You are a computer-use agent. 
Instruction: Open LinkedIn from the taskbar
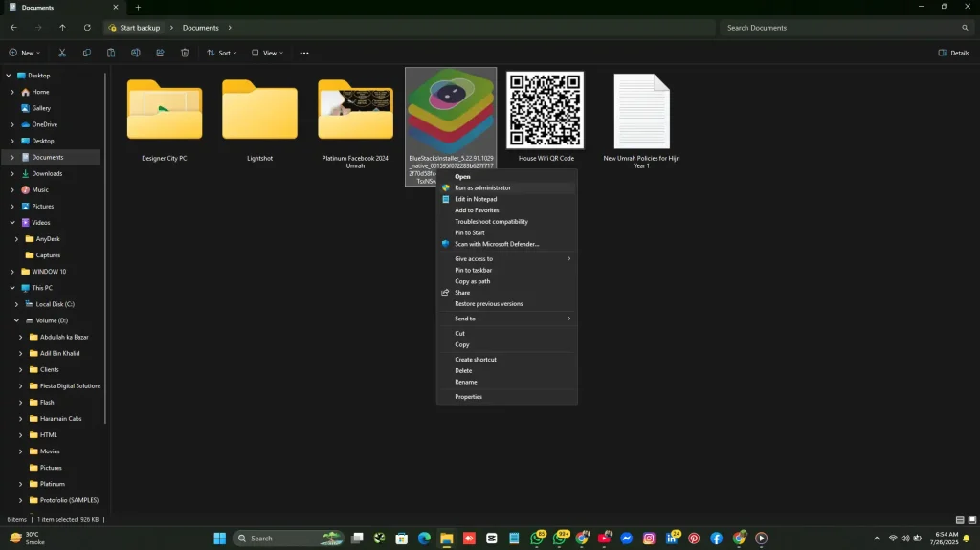pyautogui.click(x=672, y=539)
